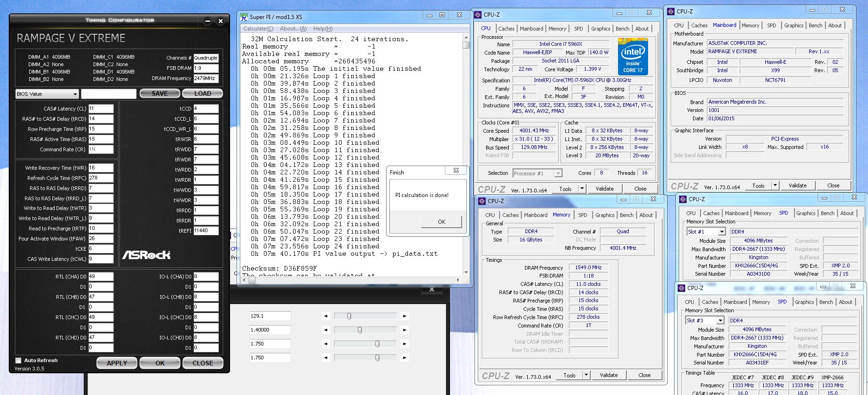
Task: Click CAS# Latency (CL) input field
Action: coord(101,109)
